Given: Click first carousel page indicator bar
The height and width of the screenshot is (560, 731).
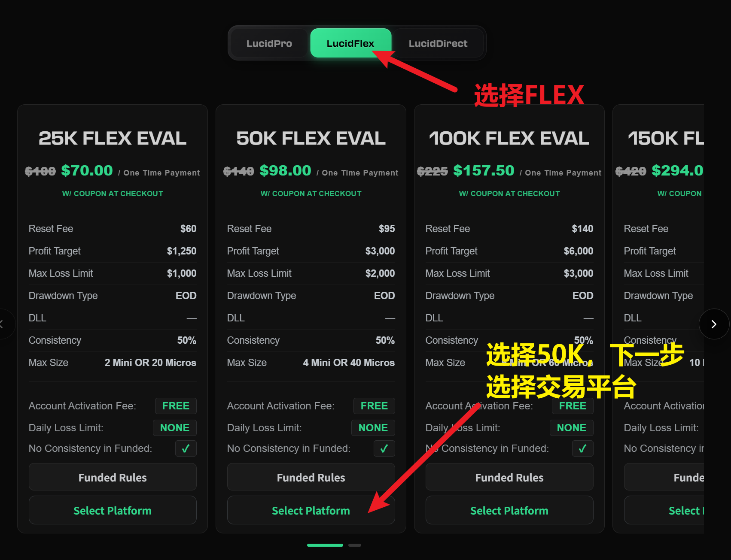Looking at the screenshot, I should pyautogui.click(x=325, y=545).
